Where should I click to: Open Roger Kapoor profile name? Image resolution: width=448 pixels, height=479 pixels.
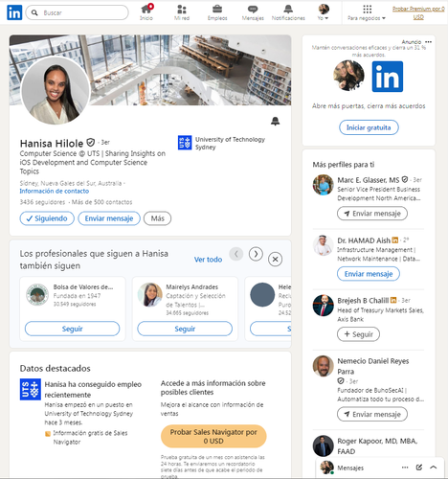click(377, 445)
